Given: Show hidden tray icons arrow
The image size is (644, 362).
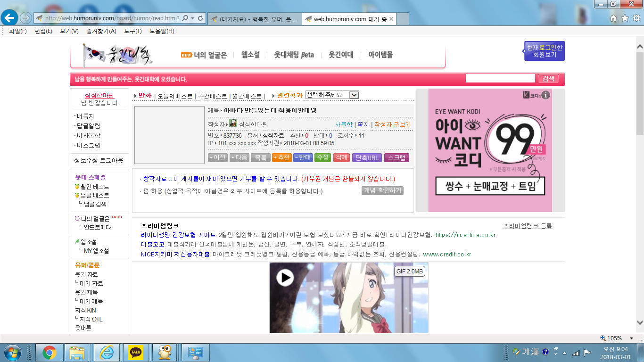Looking at the screenshot, I should coord(566,352).
